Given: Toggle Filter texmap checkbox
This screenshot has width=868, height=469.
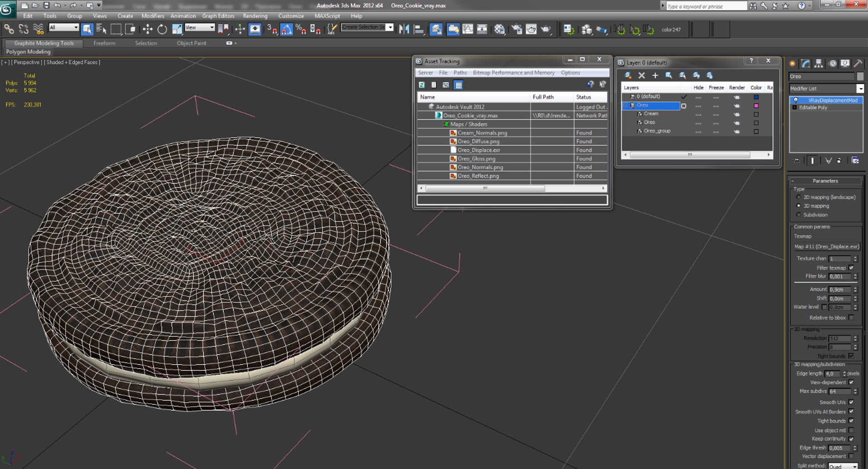Looking at the screenshot, I should (x=851, y=267).
